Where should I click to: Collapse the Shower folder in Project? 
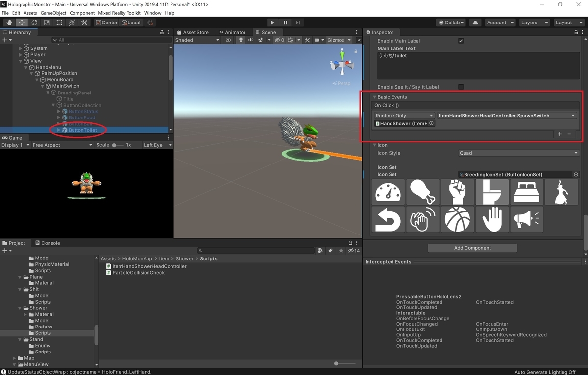pos(20,308)
